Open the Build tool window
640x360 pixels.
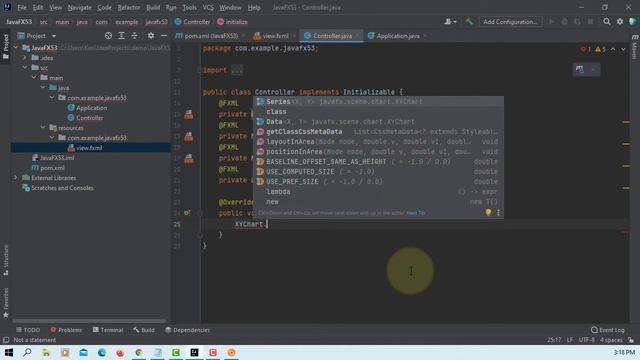[144, 330]
